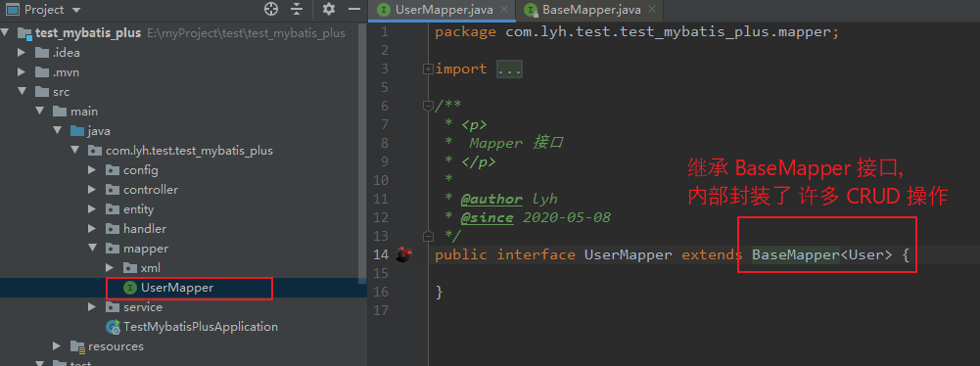Click the collapse all icon in Project panel
The height and width of the screenshot is (366, 980).
tap(297, 9)
